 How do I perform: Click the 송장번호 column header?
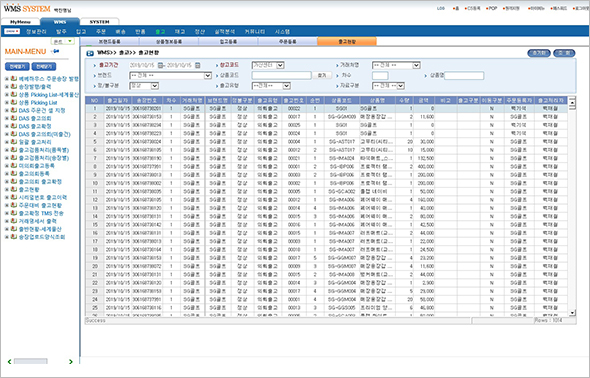(146, 100)
